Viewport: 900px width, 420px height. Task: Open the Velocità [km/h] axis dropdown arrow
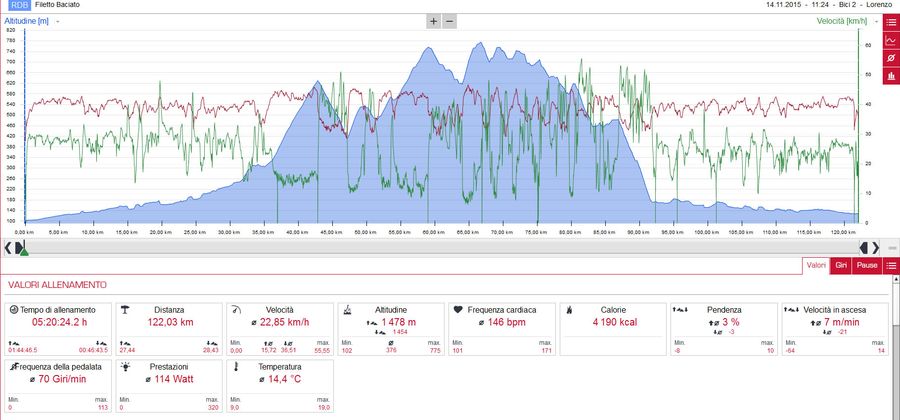click(x=876, y=22)
